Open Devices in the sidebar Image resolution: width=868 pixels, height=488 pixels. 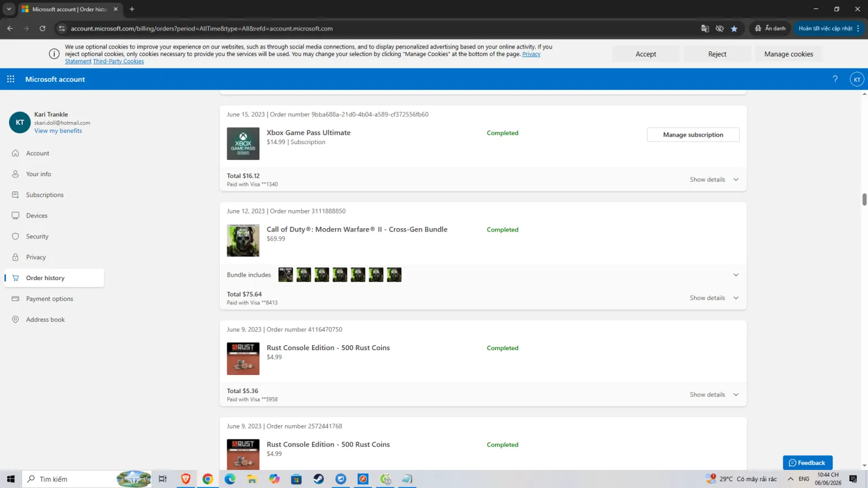coord(54,216)
